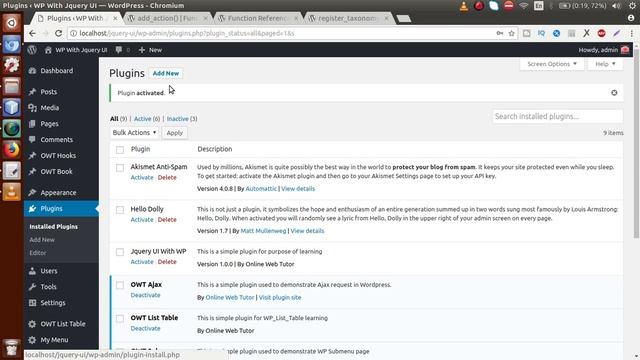The width and height of the screenshot is (640, 360).
Task: Launch Firefox from the Ubuntu dock
Action: click(x=11, y=149)
